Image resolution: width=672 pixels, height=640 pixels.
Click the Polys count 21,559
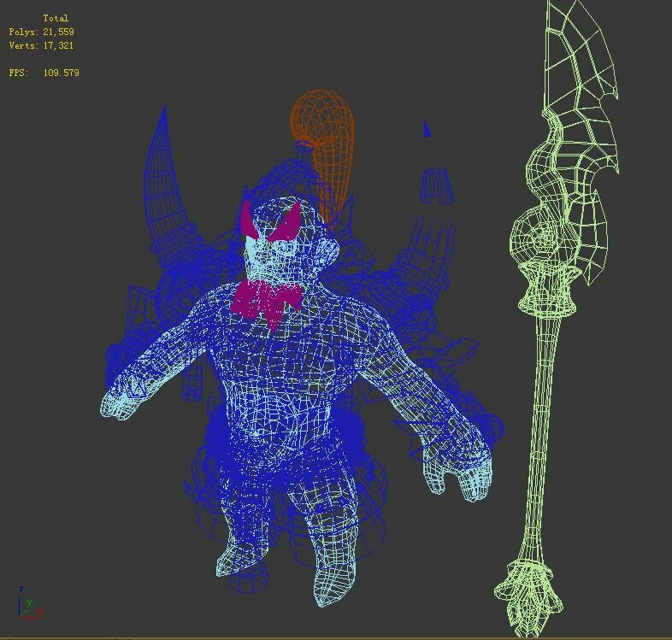pos(58,32)
